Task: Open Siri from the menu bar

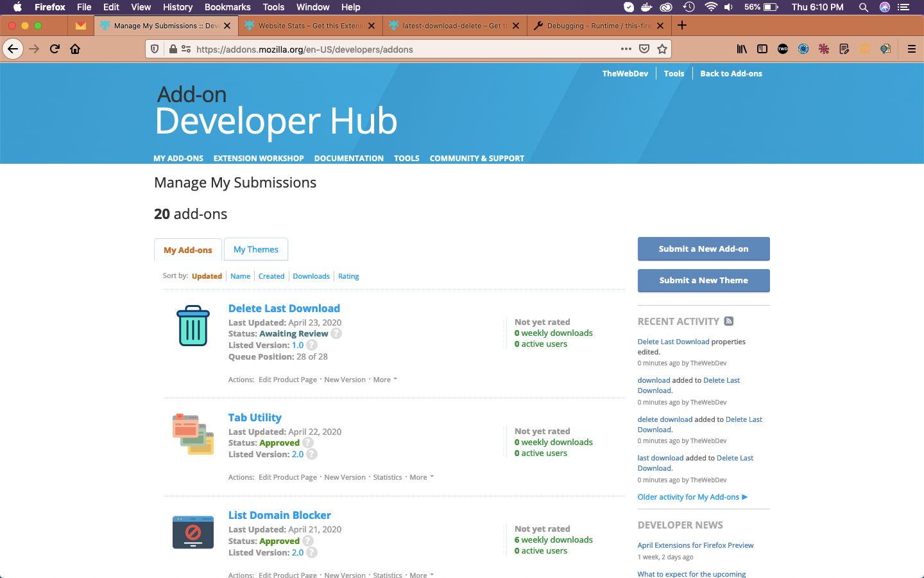Action: (885, 7)
